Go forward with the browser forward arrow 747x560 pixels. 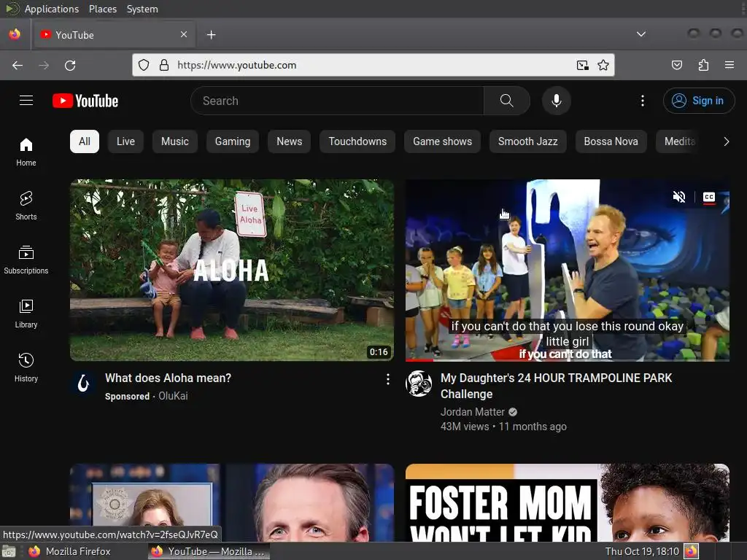(44, 65)
